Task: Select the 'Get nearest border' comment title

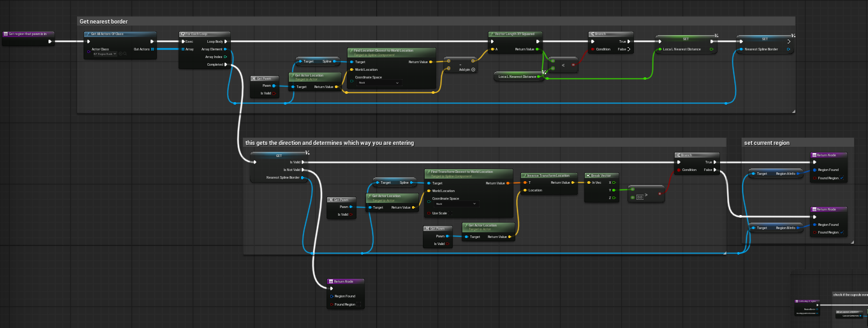Action: coord(104,21)
